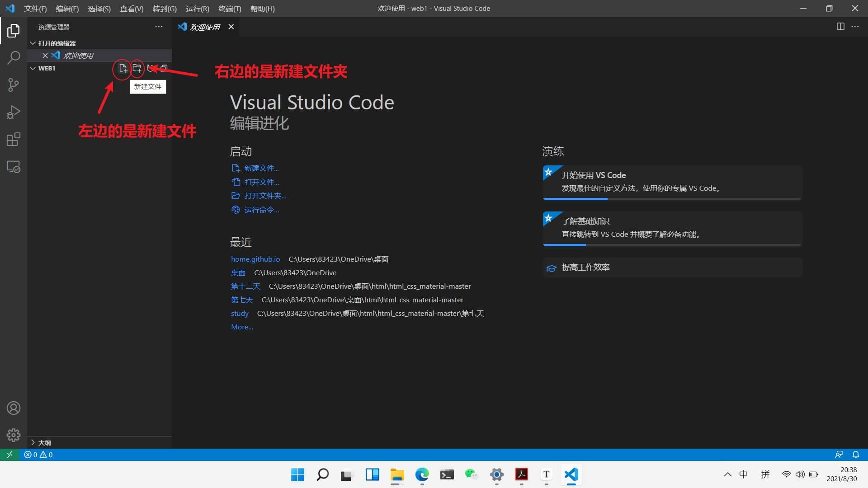Open the 了解基础知识 walkthrough
The height and width of the screenshot is (488, 868).
pyautogui.click(x=672, y=228)
